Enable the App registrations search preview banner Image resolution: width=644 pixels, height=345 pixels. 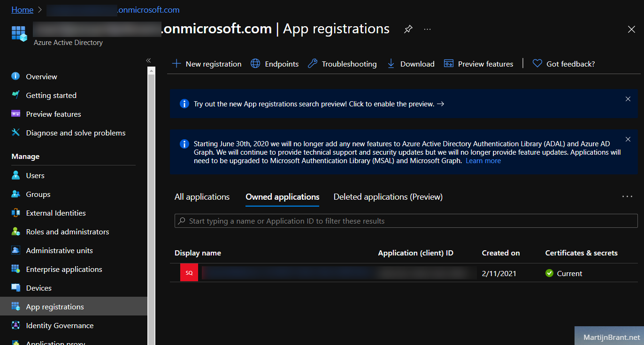tap(319, 104)
